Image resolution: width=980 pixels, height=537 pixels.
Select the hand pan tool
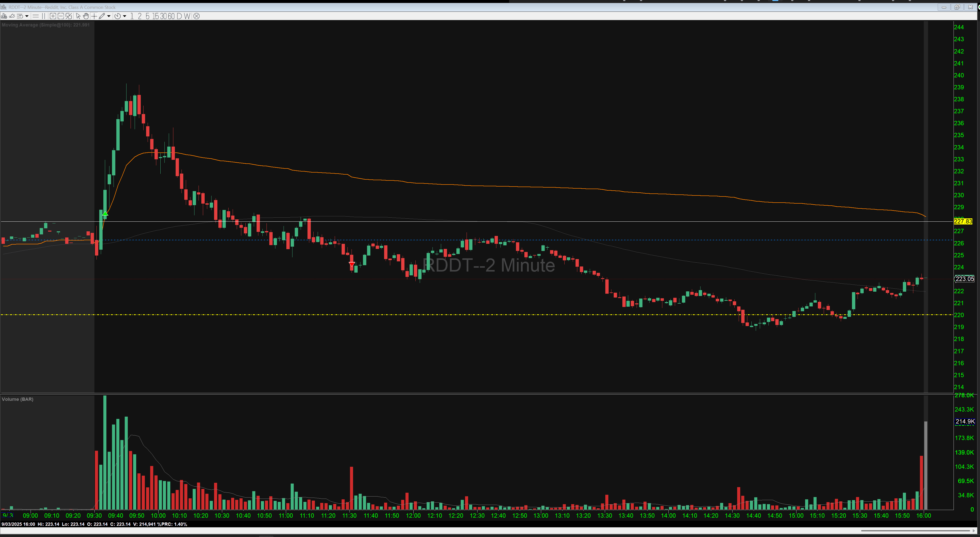coord(86,16)
